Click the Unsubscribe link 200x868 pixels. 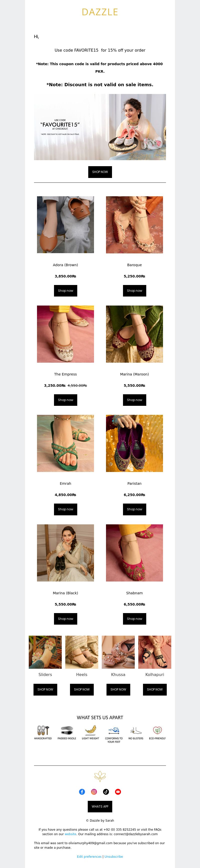click(x=113, y=856)
